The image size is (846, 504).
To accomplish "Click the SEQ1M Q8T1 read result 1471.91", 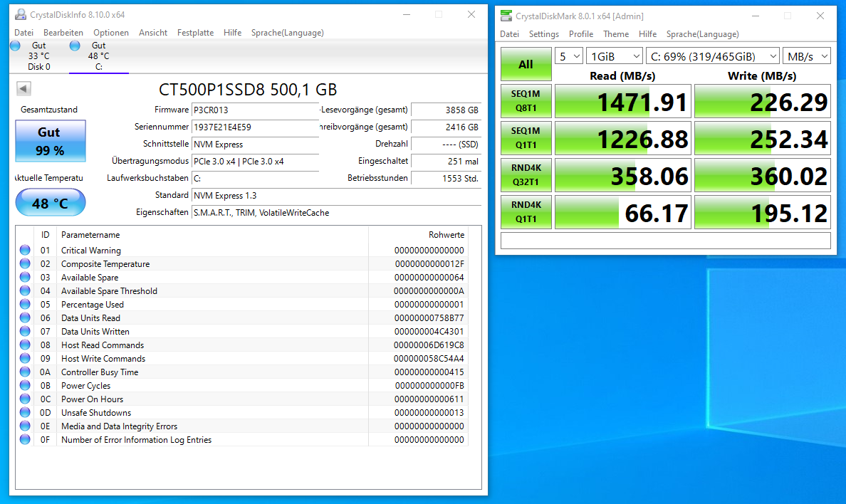I will pos(623,101).
